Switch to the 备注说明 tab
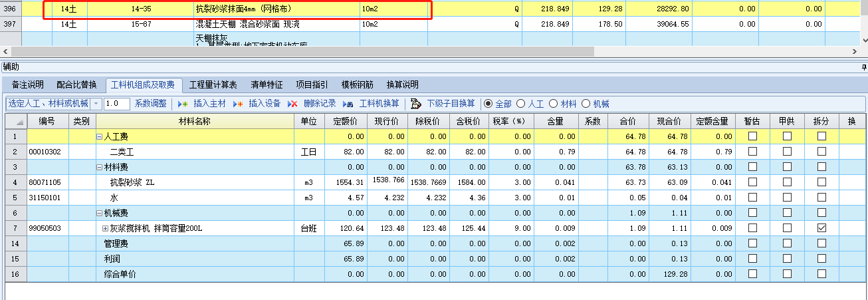Screen dimensions: 868x300 click(x=28, y=85)
